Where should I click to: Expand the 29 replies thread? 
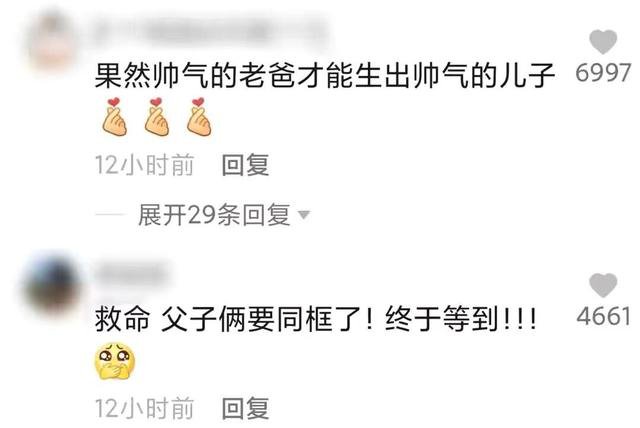click(214, 215)
